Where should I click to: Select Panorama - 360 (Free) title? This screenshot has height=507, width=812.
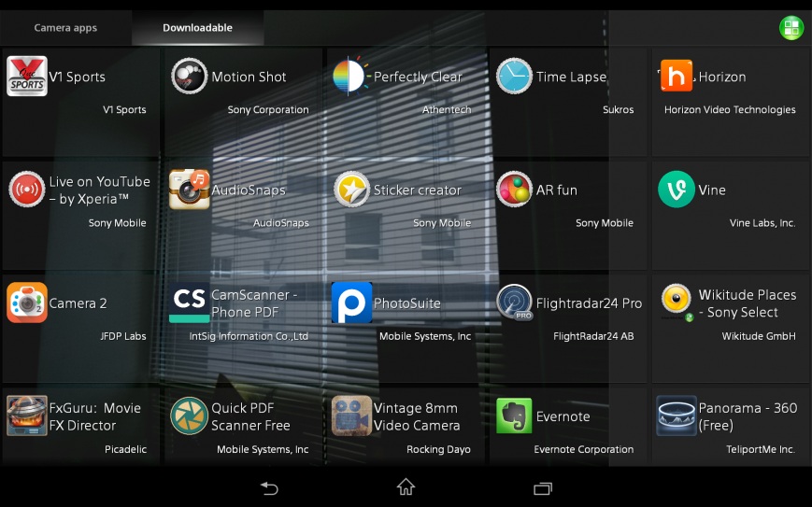coord(748,416)
